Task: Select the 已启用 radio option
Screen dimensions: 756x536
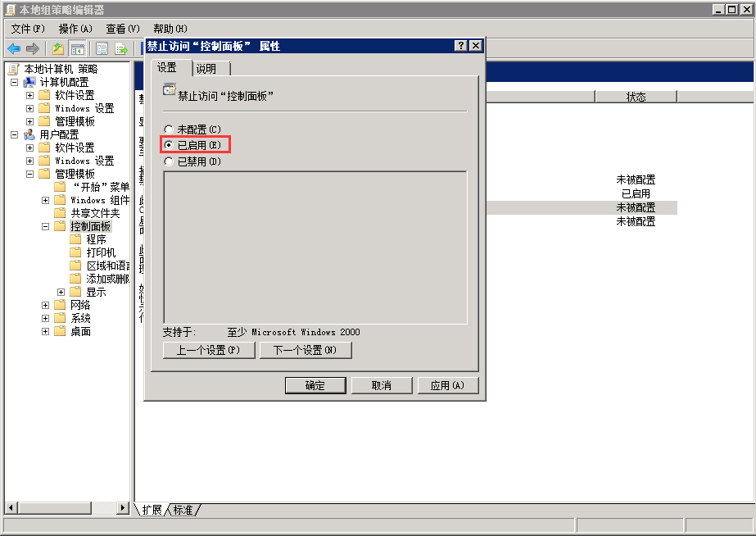Action: pos(169,145)
